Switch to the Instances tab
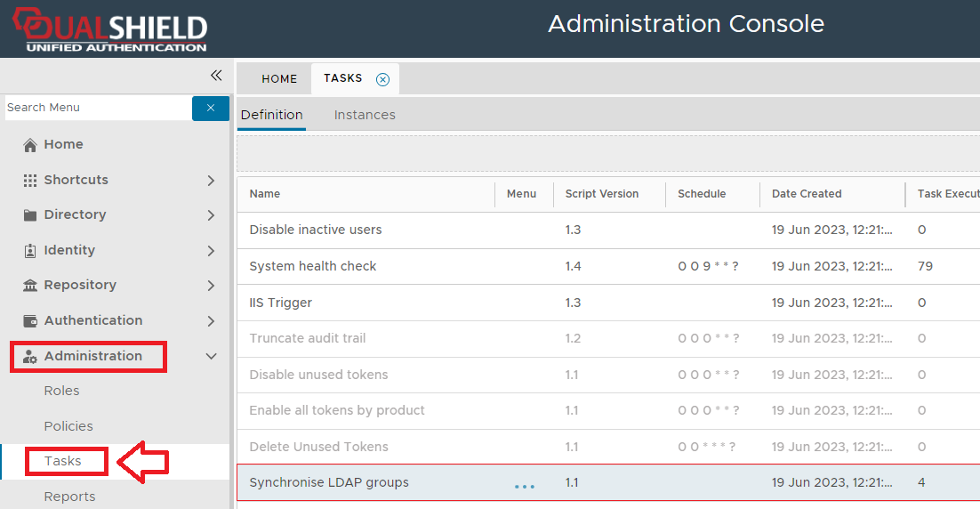 click(365, 115)
